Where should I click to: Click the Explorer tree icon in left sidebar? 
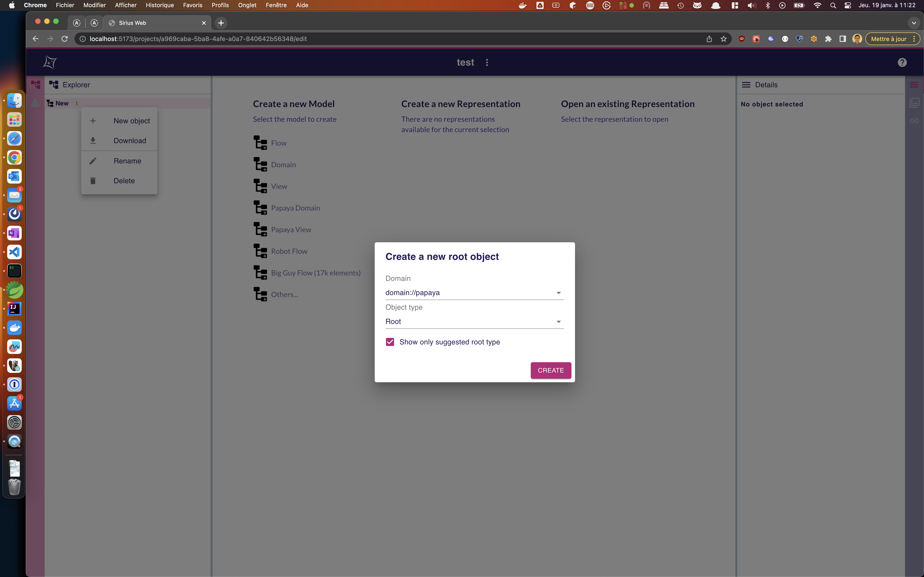pos(35,85)
